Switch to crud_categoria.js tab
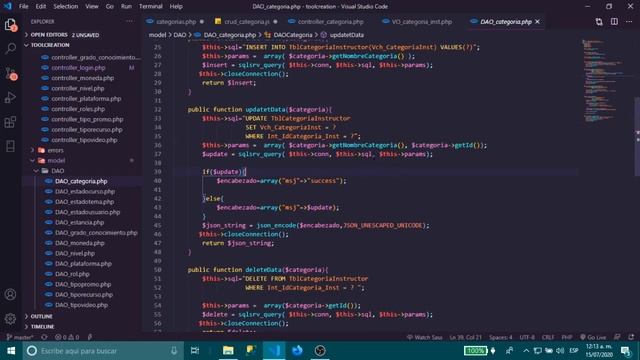 [247, 22]
